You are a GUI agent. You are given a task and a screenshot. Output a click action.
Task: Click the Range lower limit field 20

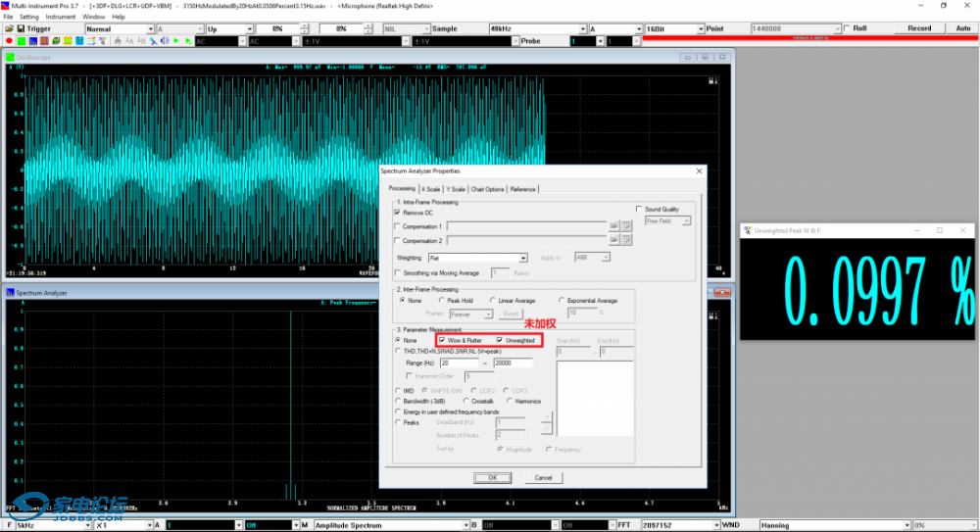[x=460, y=363]
